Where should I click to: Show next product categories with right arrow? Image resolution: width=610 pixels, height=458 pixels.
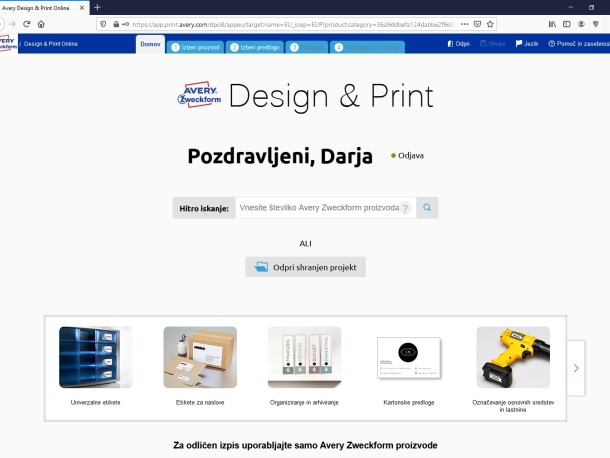[x=576, y=368]
